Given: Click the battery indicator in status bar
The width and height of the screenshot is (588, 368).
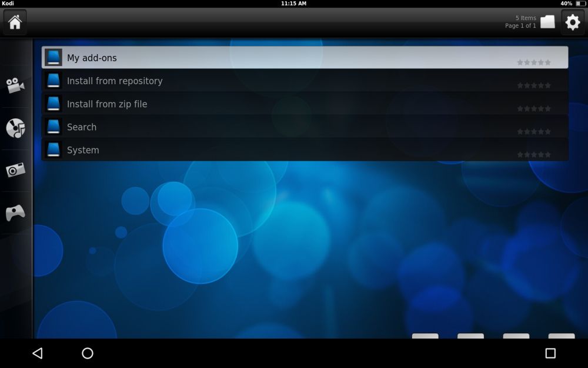Looking at the screenshot, I should [x=580, y=4].
